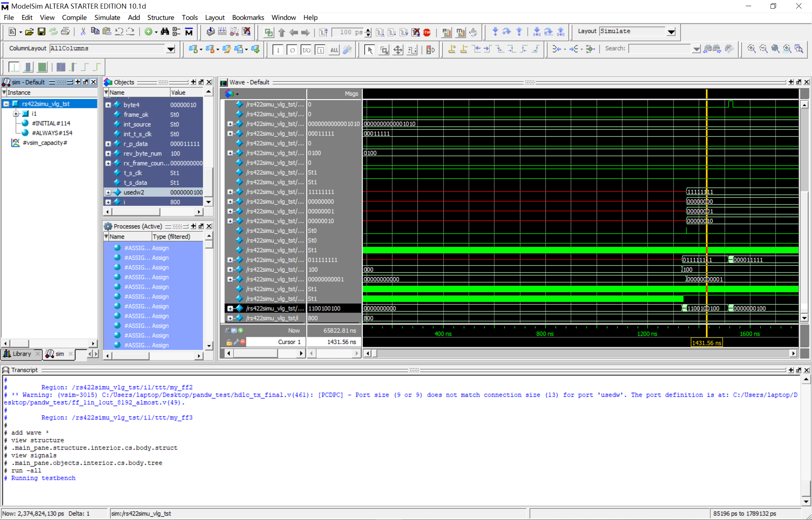The image size is (812, 520).
Task: Click the red Stop simulation icon
Action: [427, 32]
